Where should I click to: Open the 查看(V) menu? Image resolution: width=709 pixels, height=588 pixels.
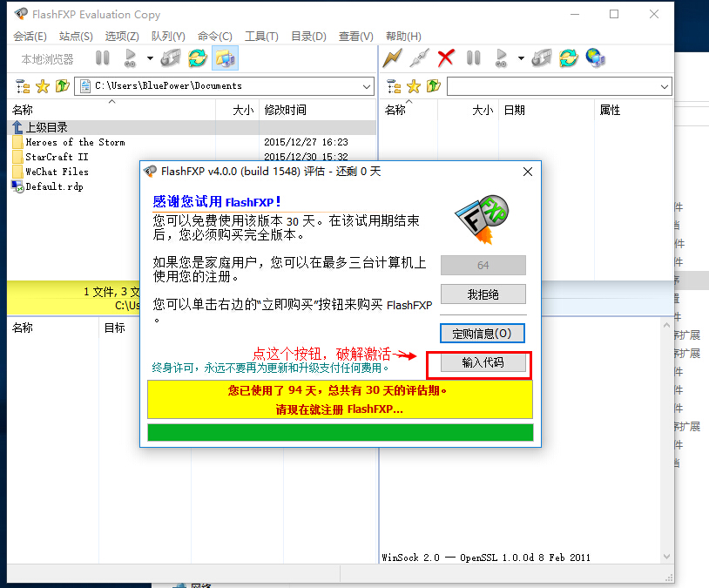(x=356, y=37)
